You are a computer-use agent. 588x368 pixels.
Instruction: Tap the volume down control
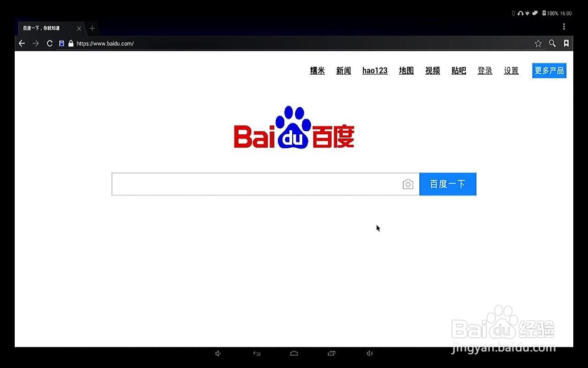click(x=218, y=353)
